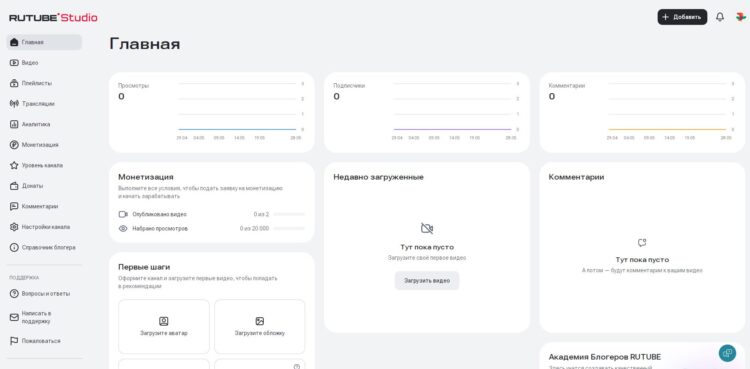The image size is (750, 369).
Task: Click the Опубликовано видео progress bar
Action: (x=289, y=214)
